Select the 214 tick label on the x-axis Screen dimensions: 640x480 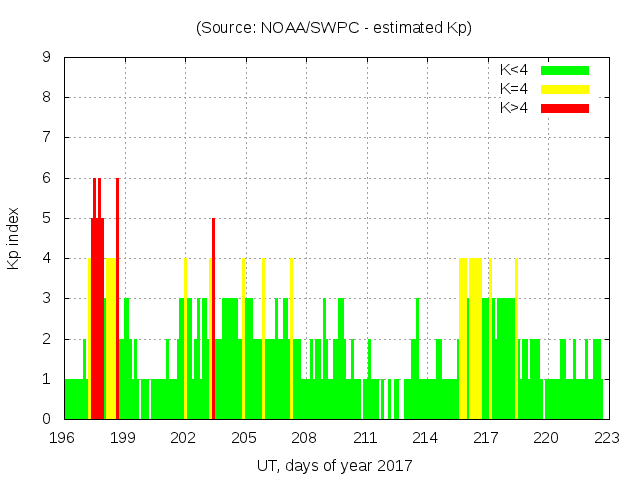(425, 438)
